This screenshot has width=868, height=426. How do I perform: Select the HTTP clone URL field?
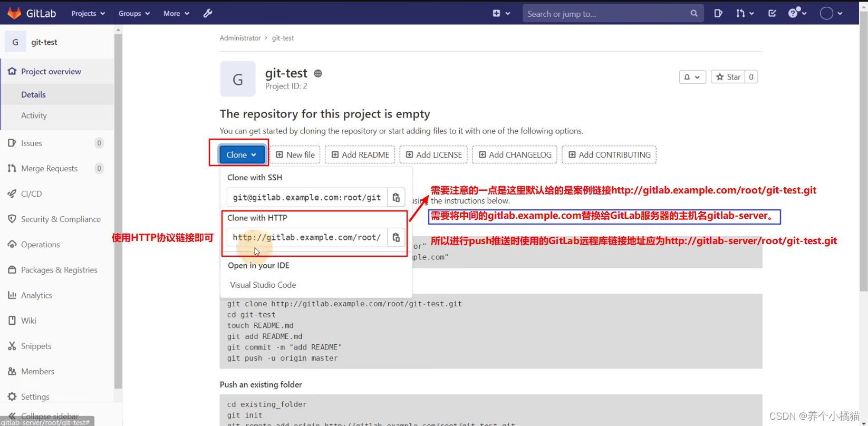click(307, 237)
